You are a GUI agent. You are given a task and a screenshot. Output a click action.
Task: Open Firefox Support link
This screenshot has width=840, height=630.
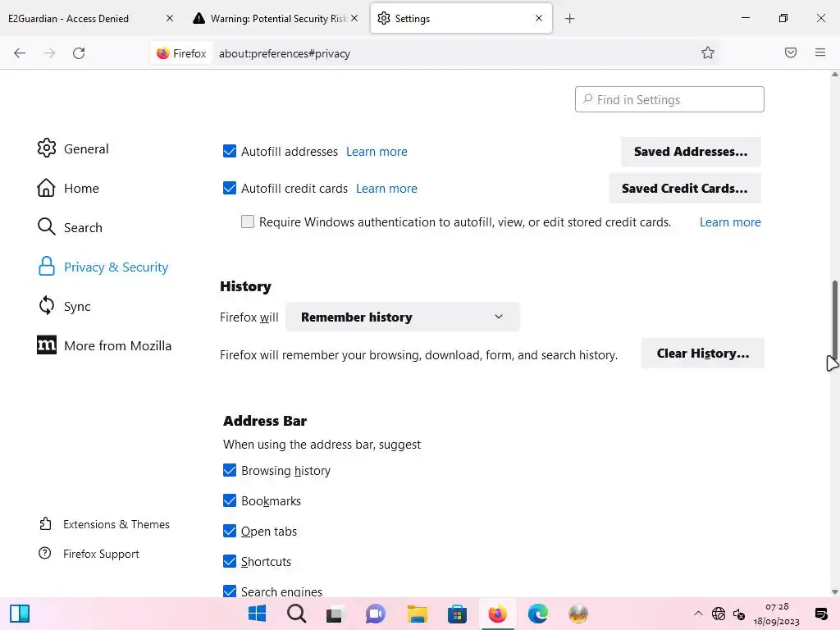pos(89,554)
